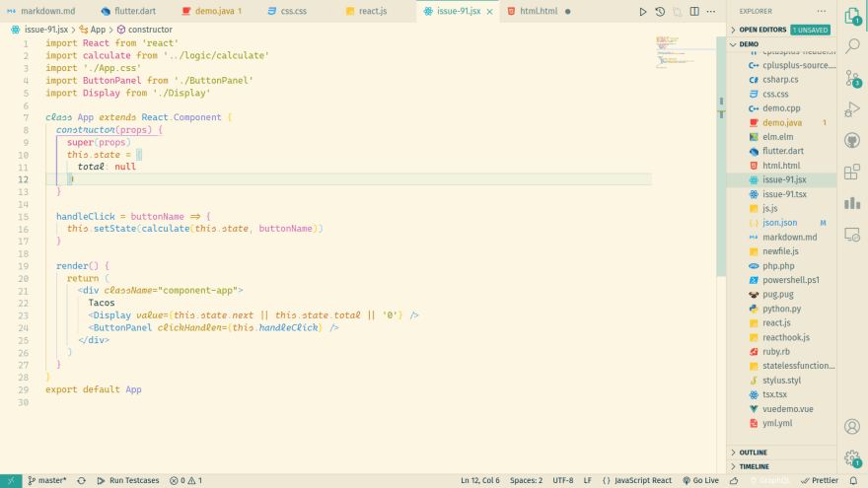Open the Search activity bar icon

[x=852, y=46]
